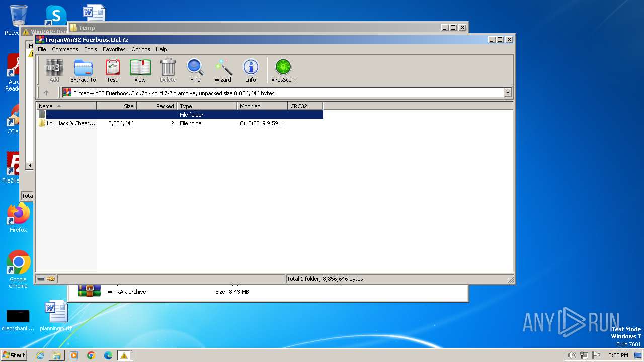Click the WinRAR archive icon in Temp window

click(89, 291)
